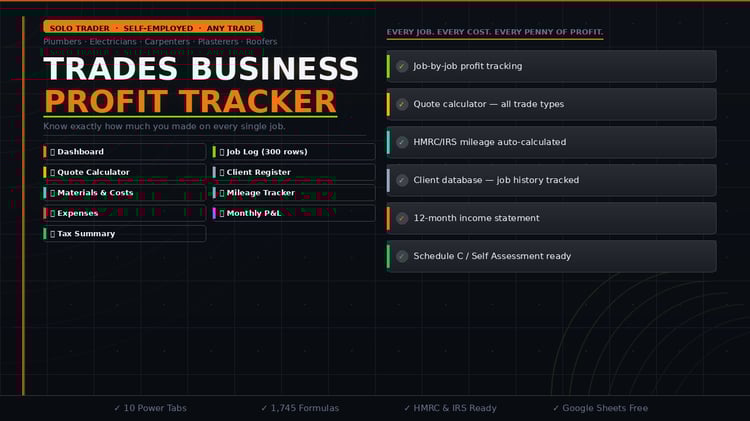Click the Quote calculator — all trade types card
The image size is (750, 421).
(x=551, y=104)
